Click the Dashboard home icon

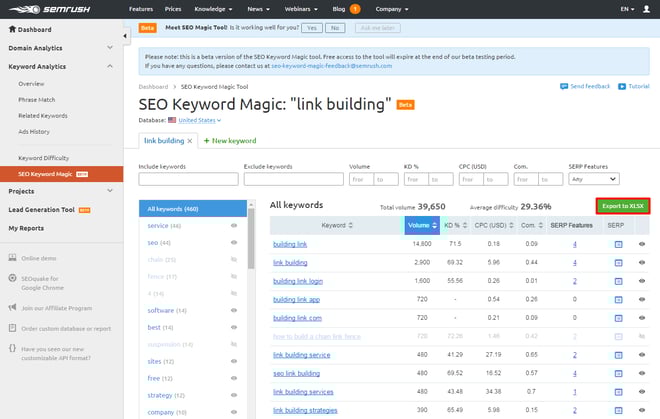click(12, 29)
